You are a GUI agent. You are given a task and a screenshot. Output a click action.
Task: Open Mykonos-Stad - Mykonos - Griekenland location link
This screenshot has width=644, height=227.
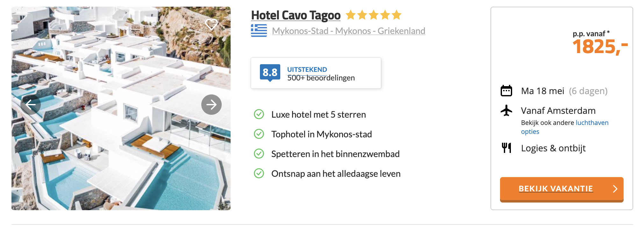tap(348, 31)
